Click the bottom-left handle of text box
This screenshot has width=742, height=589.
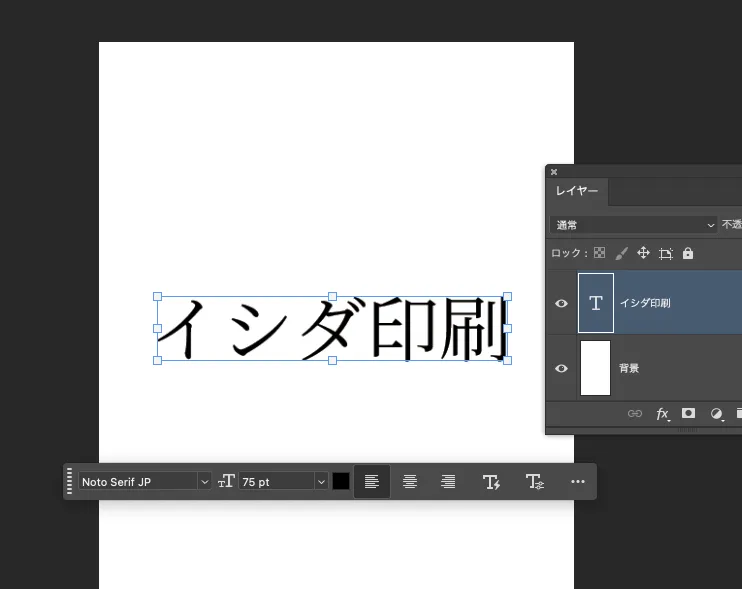158,360
